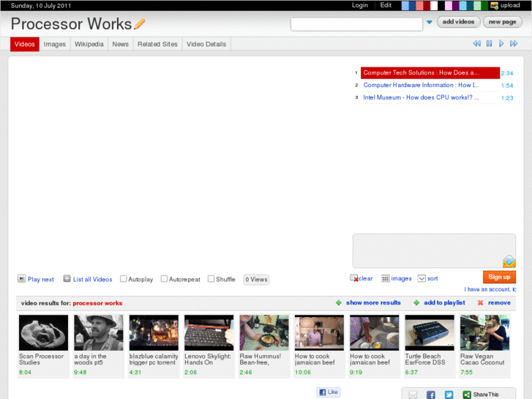The width and height of the screenshot is (532, 399).
Task: Skip to the previous video with rewind icon
Action: click(x=477, y=44)
